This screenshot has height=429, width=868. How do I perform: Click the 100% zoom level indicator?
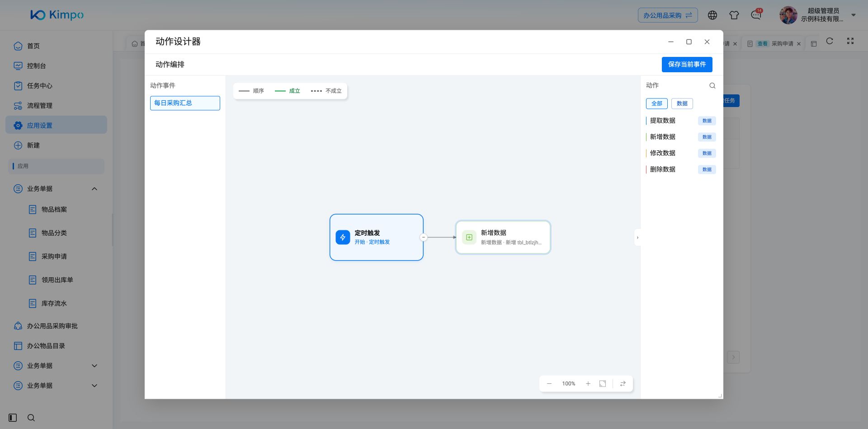[x=569, y=384]
